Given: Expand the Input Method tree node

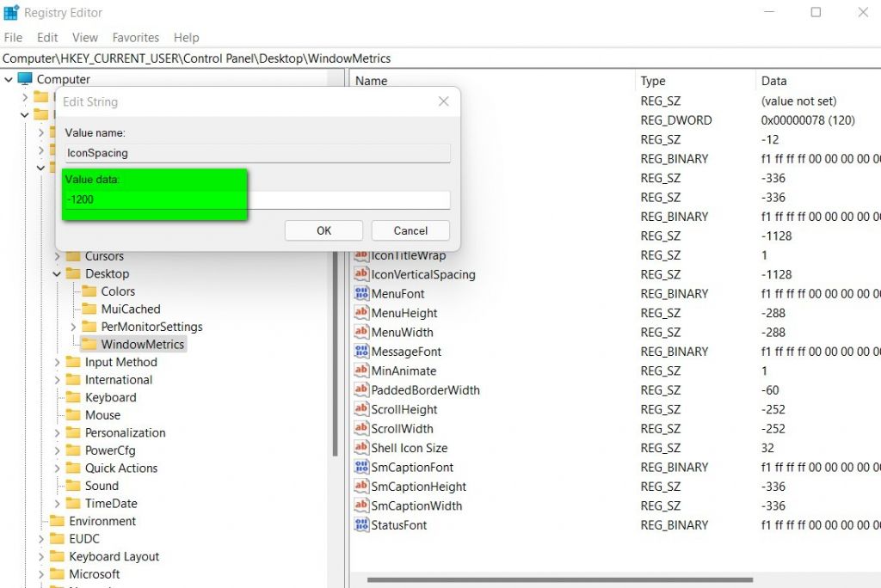Looking at the screenshot, I should (x=58, y=363).
